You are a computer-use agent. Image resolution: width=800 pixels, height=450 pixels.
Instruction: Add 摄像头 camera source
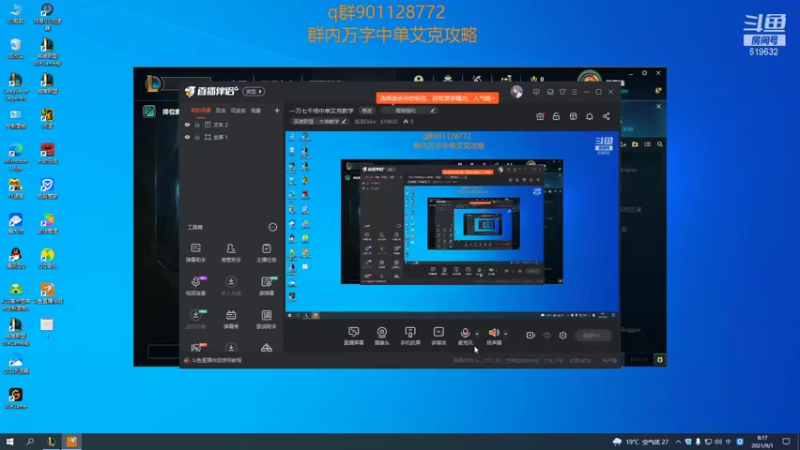(382, 336)
